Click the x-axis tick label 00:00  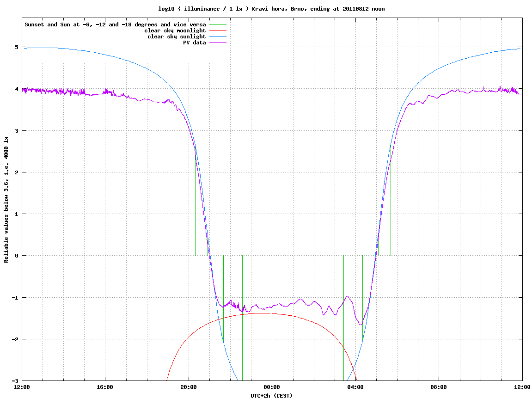(272, 387)
